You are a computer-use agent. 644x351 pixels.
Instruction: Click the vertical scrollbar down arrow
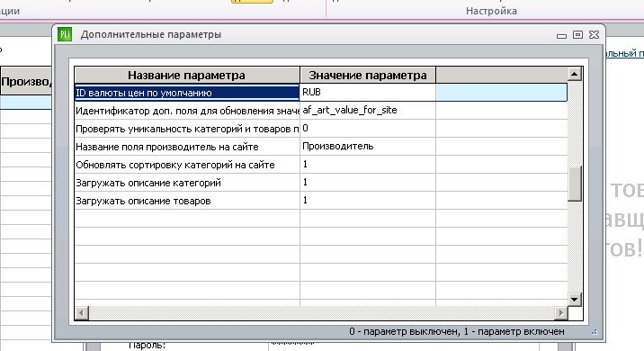(574, 299)
